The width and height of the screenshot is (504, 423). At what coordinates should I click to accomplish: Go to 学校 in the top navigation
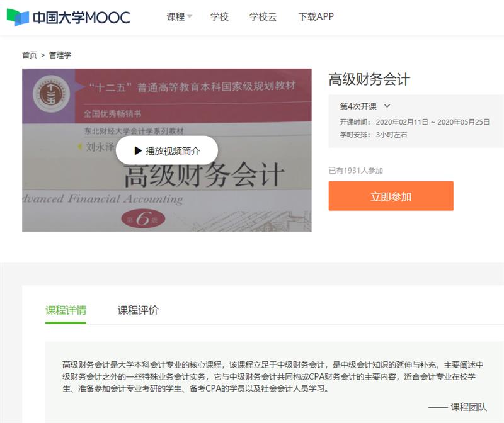[219, 17]
